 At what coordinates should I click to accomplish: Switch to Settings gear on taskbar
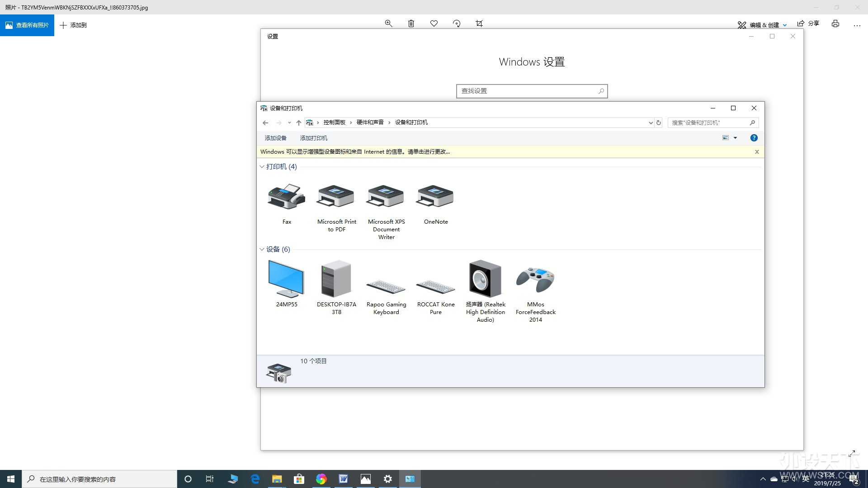coord(387,479)
